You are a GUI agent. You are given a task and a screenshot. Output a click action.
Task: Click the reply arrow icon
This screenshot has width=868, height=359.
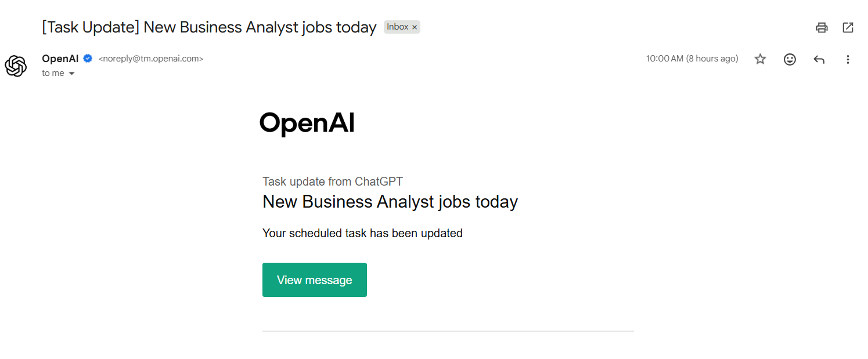(x=819, y=59)
